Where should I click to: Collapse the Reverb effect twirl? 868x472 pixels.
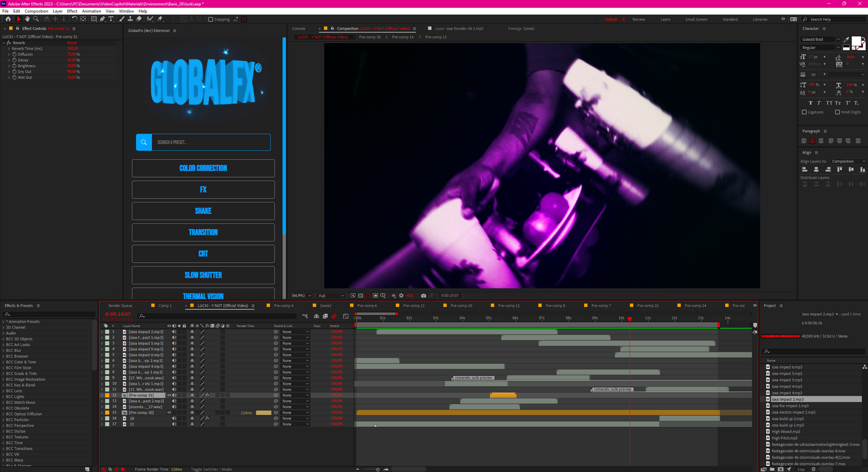point(4,43)
